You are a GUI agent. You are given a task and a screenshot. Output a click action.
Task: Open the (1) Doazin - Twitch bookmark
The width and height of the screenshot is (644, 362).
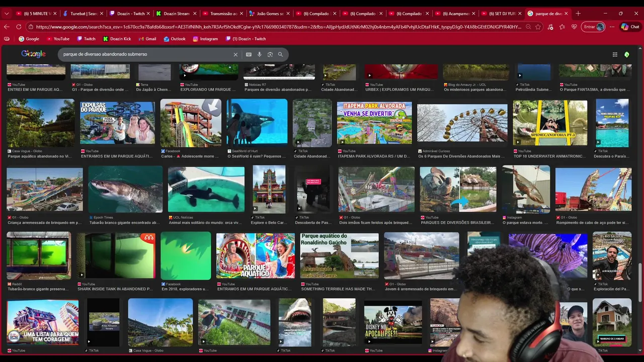pyautogui.click(x=246, y=39)
